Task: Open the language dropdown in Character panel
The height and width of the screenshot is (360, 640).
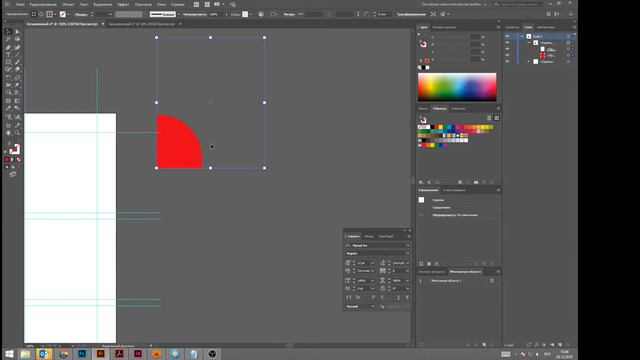Action: tap(373, 306)
